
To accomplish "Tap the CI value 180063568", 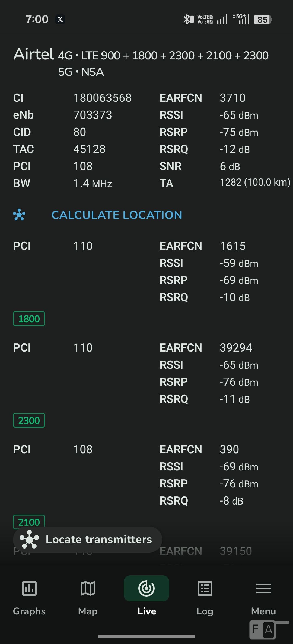I will pos(102,98).
